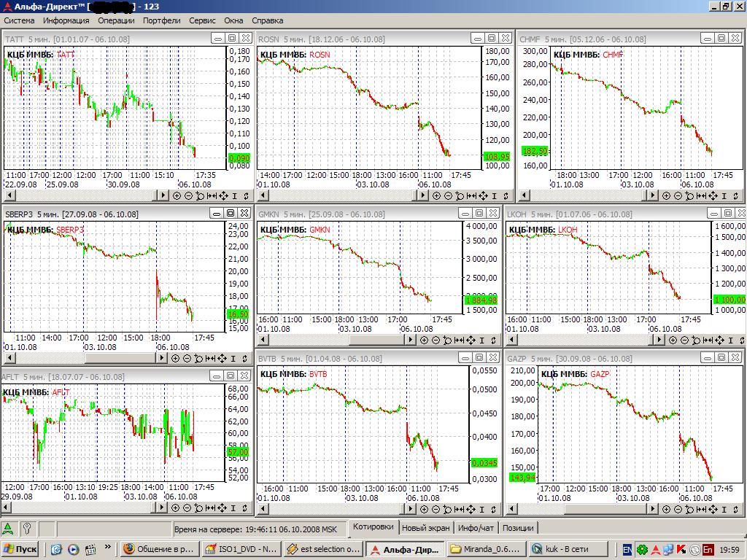
Task: Compress GAZP chart horizontally
Action: (701, 510)
